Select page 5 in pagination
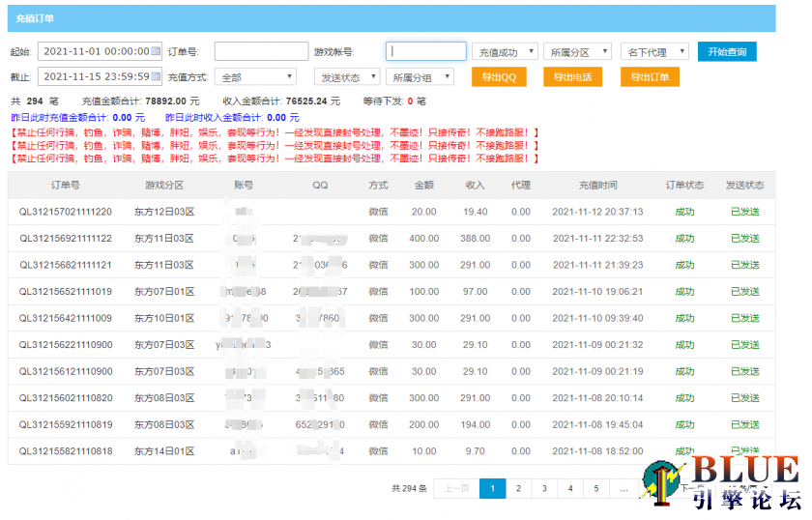The image size is (812, 520). pyautogui.click(x=596, y=489)
